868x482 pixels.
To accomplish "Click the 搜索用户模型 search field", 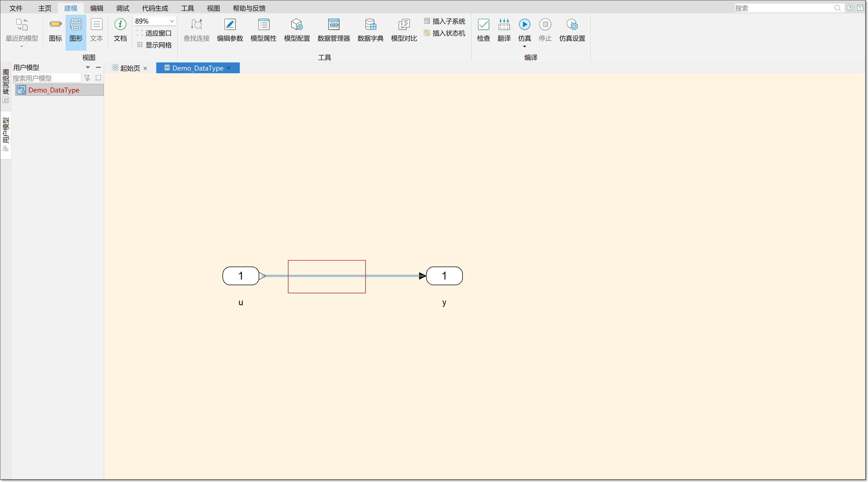I will 46,78.
